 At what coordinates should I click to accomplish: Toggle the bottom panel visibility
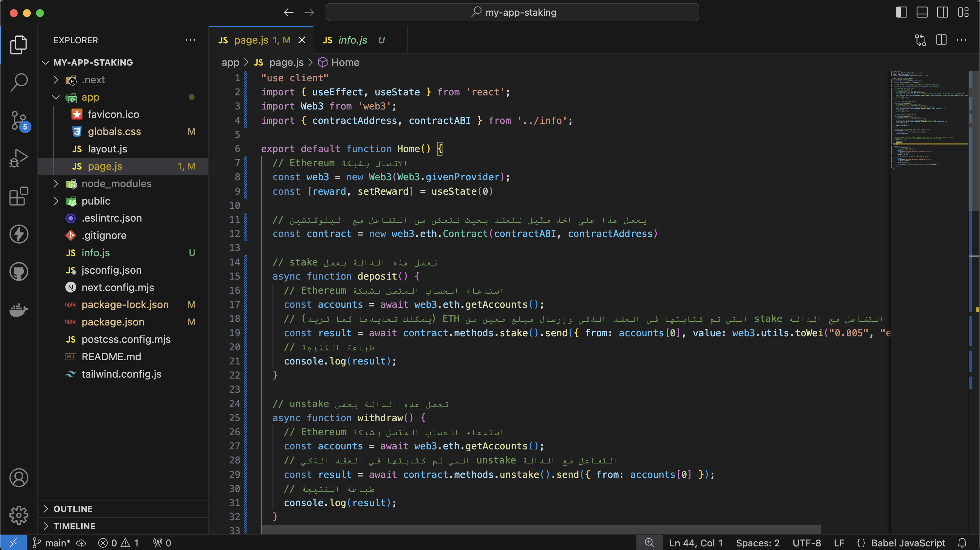922,12
